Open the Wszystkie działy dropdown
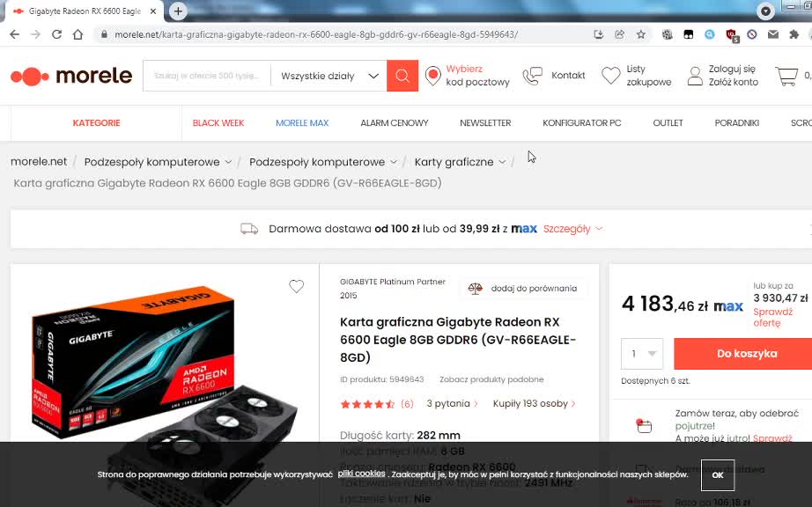Image resolution: width=812 pixels, height=507 pixels. 329,76
